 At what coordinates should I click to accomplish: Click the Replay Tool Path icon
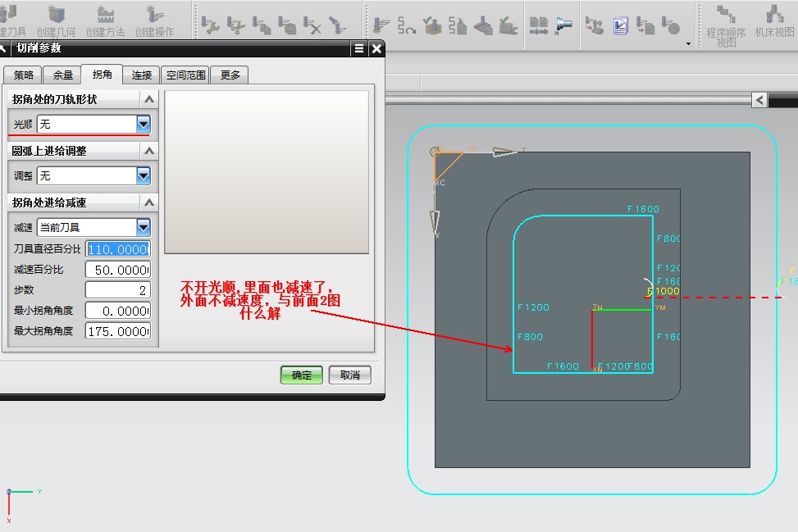[x=407, y=25]
